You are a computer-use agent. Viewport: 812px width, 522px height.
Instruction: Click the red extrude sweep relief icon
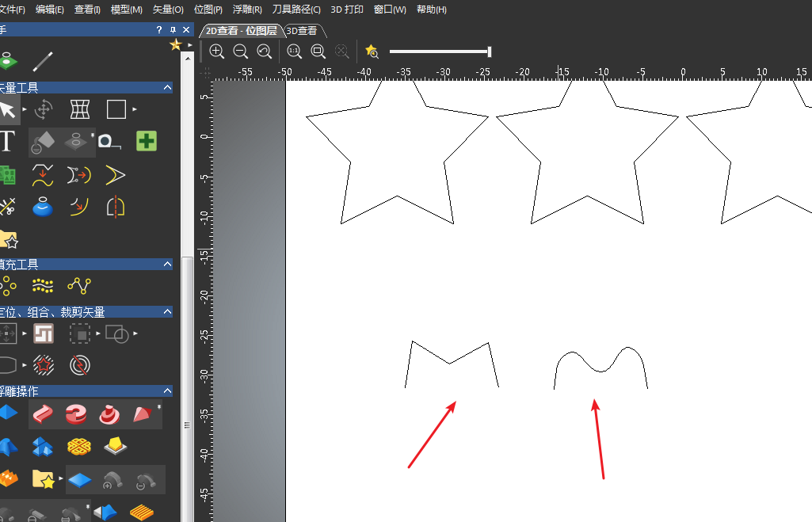[x=43, y=414]
